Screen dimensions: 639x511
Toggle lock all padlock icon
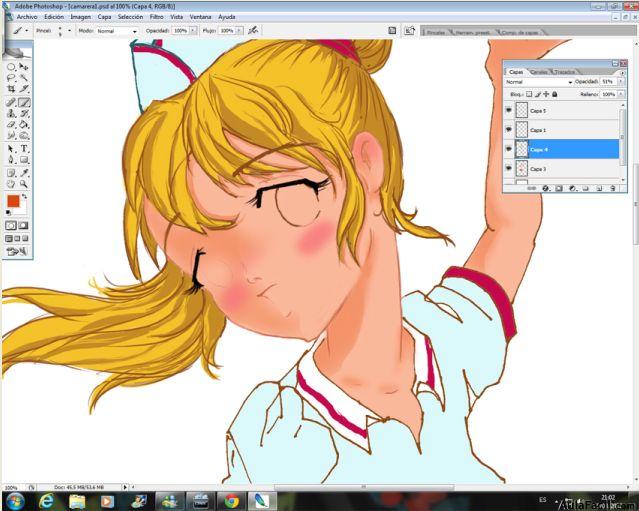555,94
